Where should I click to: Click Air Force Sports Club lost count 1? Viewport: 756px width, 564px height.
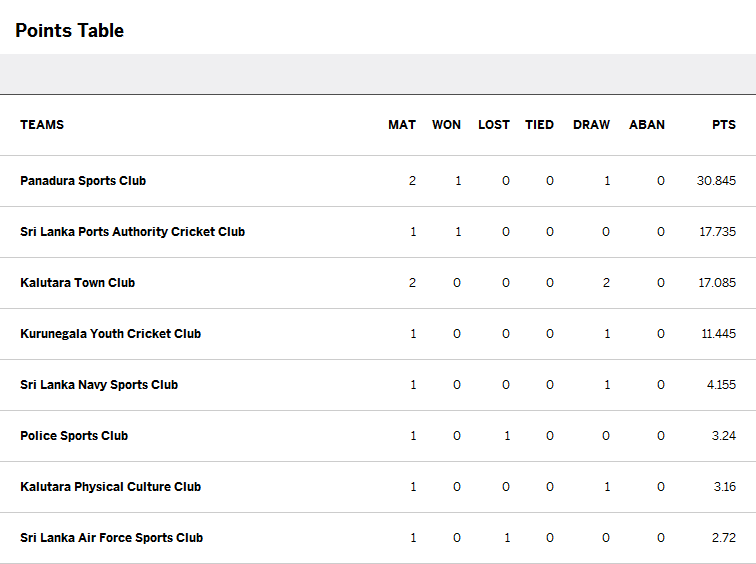pos(507,538)
